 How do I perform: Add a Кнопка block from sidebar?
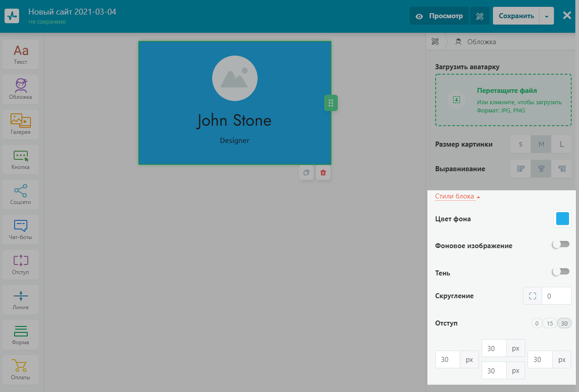[x=20, y=159]
